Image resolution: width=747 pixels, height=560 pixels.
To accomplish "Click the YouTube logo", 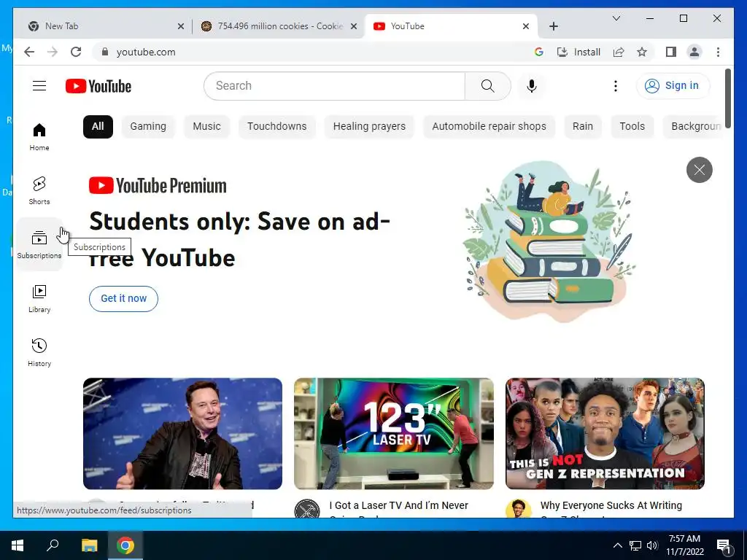I will [x=98, y=86].
